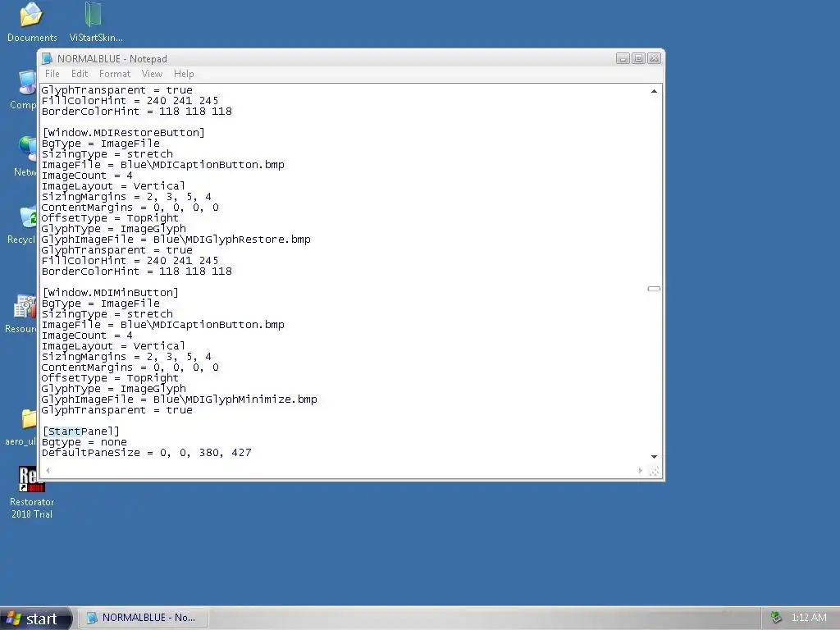Open the File menu in Notepad

(52, 74)
